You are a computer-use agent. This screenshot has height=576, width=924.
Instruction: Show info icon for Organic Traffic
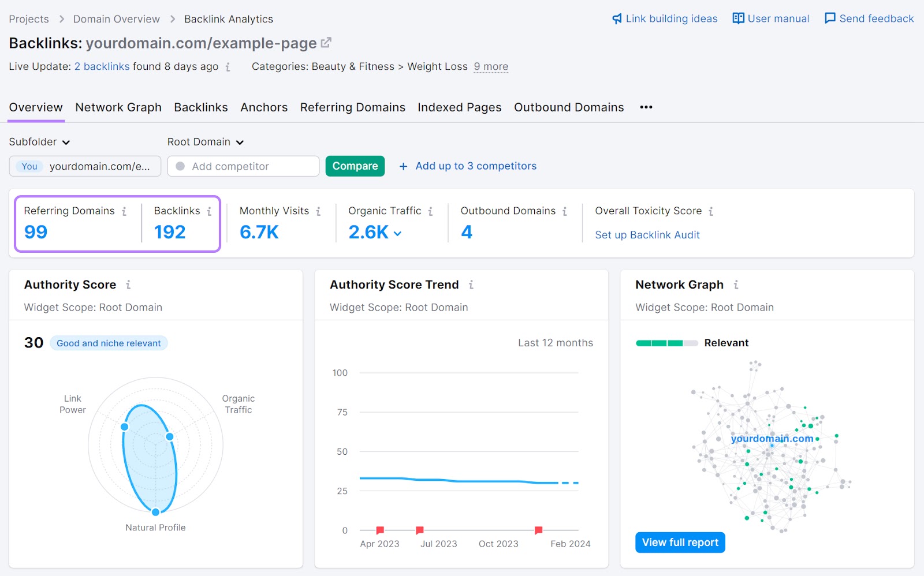click(430, 211)
